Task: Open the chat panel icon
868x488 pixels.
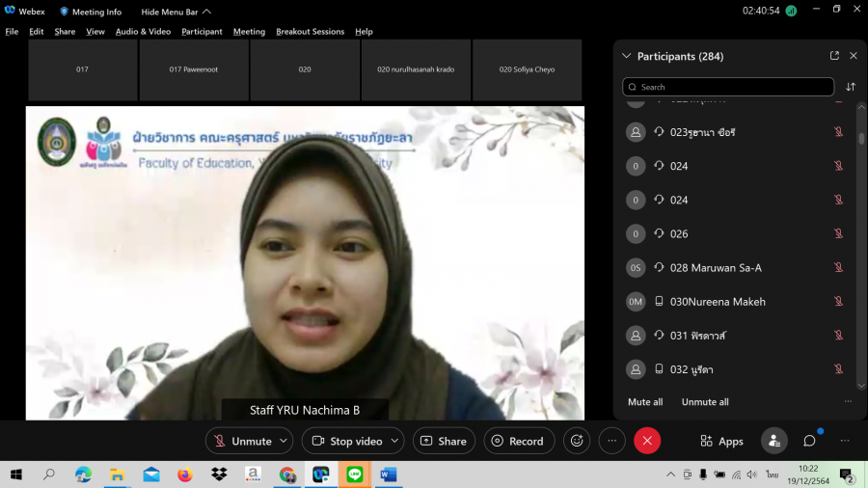Action: [809, 441]
